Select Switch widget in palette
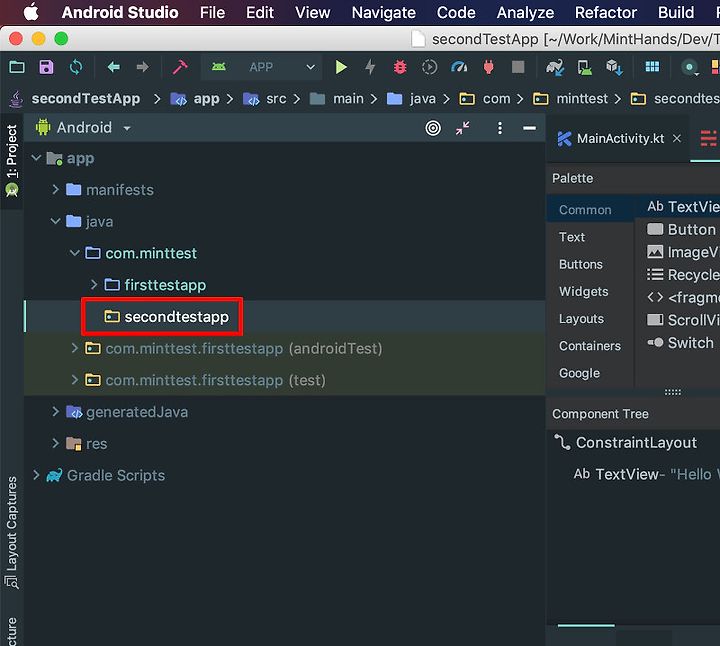 [680, 343]
